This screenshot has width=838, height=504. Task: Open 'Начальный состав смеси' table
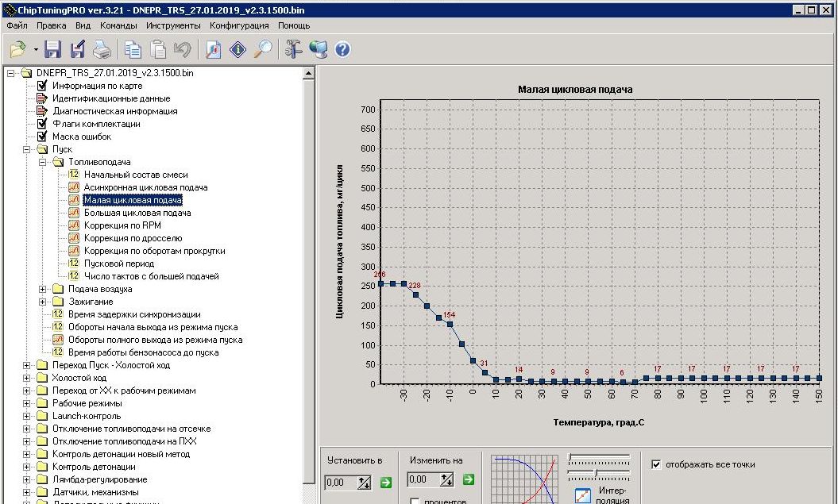136,175
